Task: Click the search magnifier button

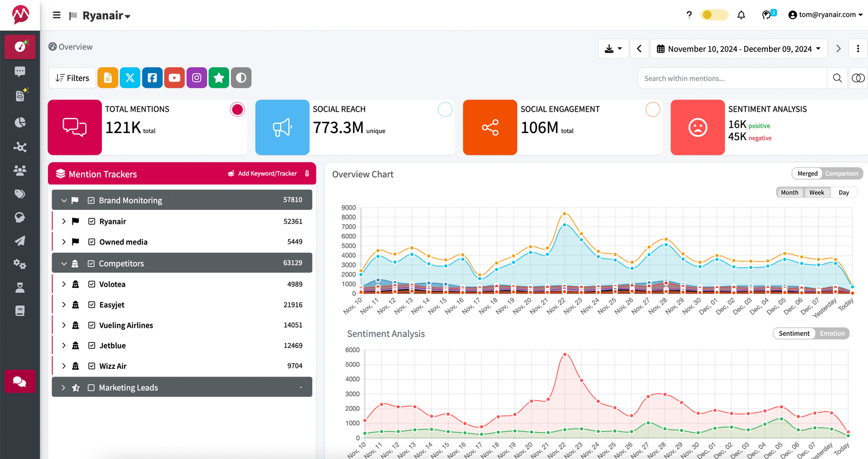Action: click(837, 78)
